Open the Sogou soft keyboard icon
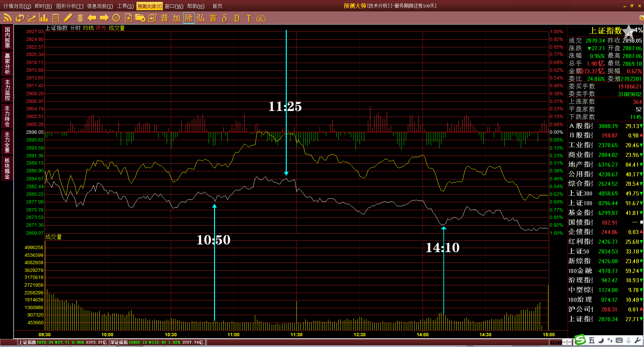Screen dimensions: 644x347 click(619, 341)
